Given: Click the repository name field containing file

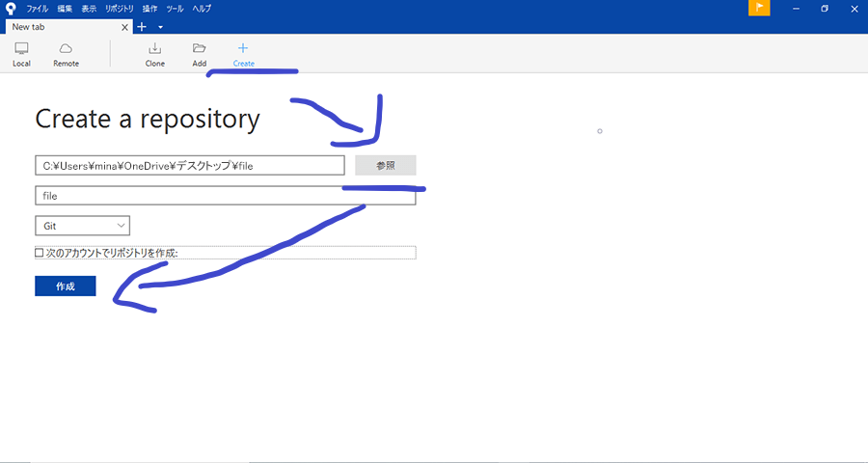Looking at the screenshot, I should [224, 196].
